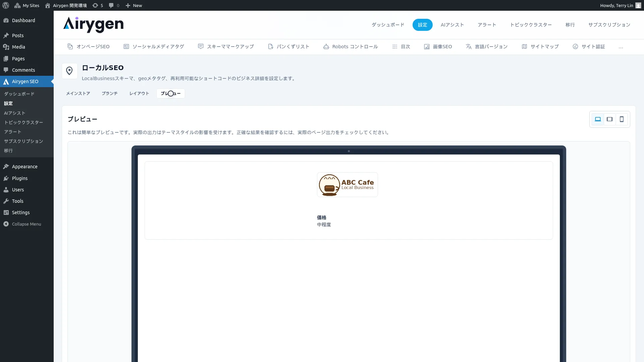644x362 pixels.
Task: Click the New content button
Action: point(134,5)
